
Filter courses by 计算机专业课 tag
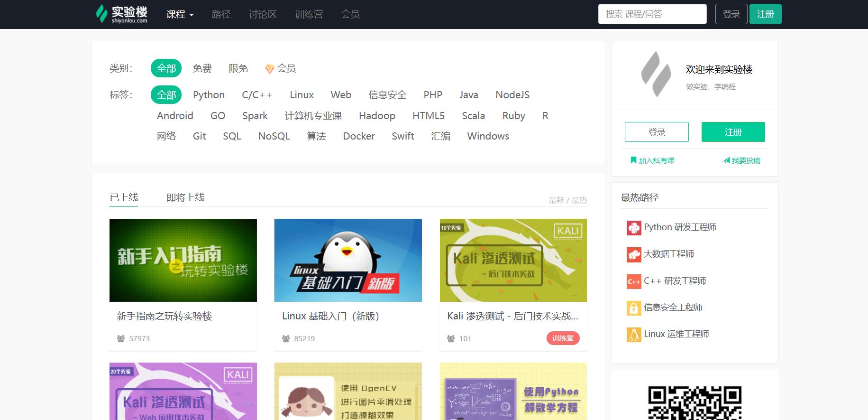point(313,116)
